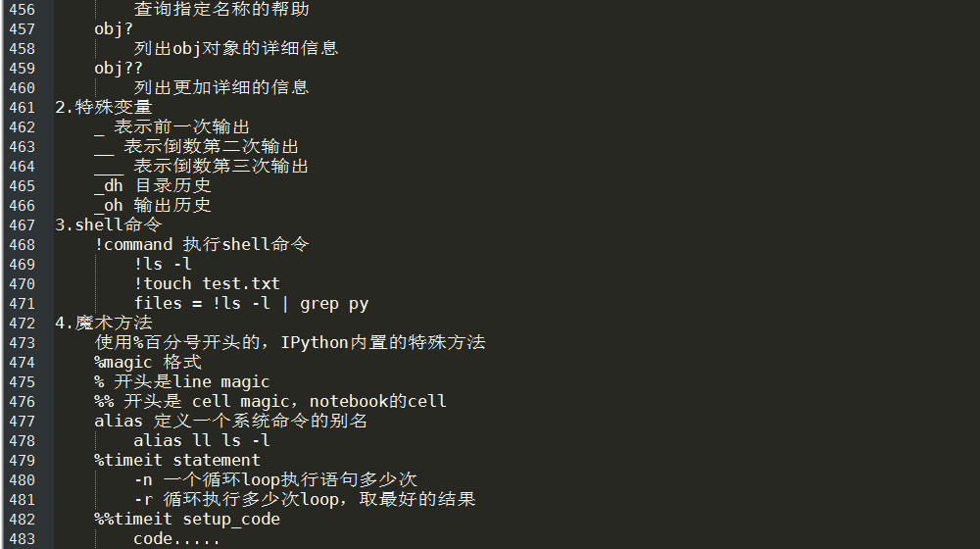
Task: Click the 'files = !ls -l | grep py' line
Action: pyautogui.click(x=251, y=304)
